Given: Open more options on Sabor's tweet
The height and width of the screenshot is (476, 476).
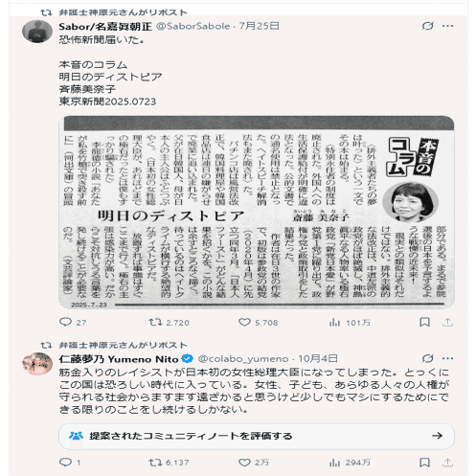Looking at the screenshot, I should [447, 26].
